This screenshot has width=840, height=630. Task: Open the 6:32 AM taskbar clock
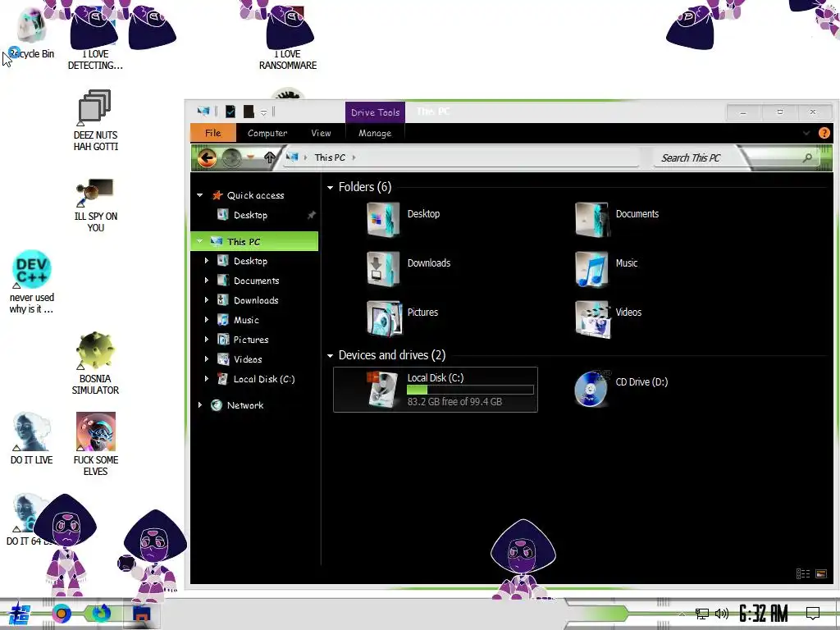pos(764,614)
